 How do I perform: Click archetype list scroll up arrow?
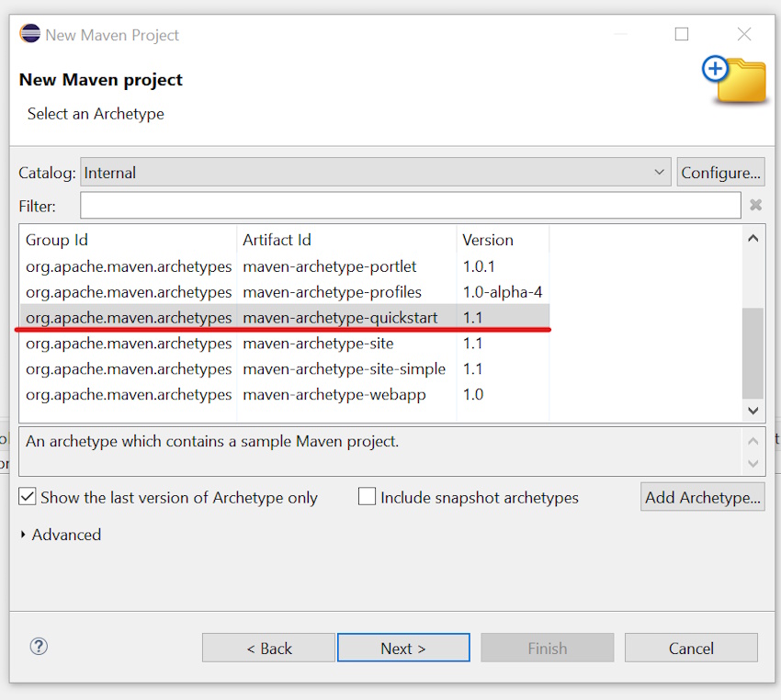[753, 239]
